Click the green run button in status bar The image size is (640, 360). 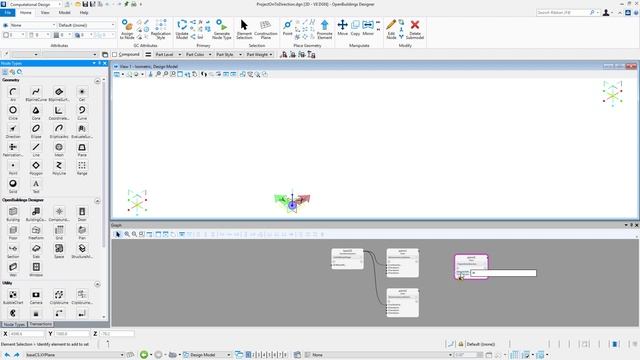[x=144, y=355]
